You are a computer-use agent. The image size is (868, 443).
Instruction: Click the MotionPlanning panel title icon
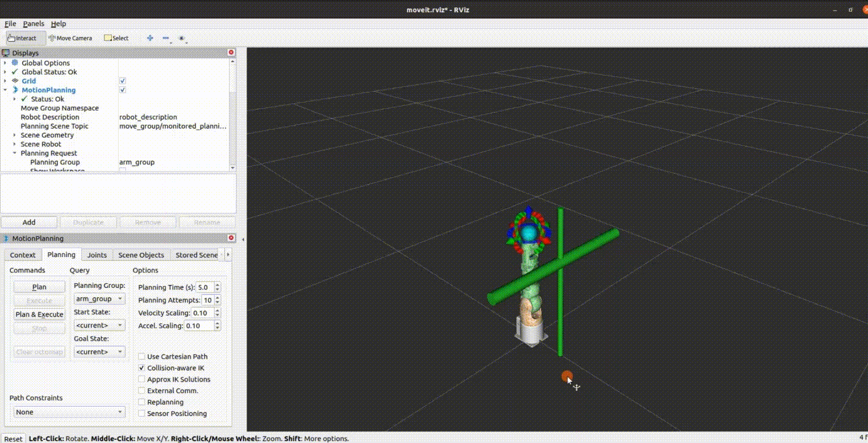click(x=6, y=238)
